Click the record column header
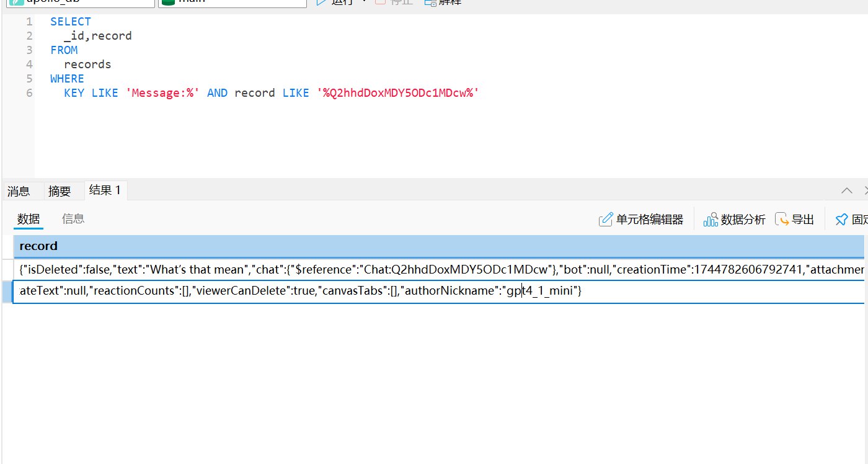This screenshot has width=868, height=464. tap(38, 246)
